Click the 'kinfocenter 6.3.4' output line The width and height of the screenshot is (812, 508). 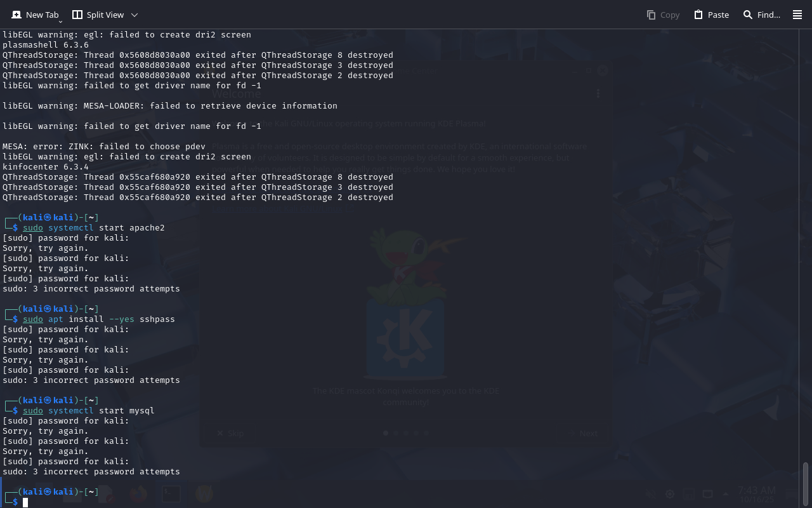click(46, 167)
